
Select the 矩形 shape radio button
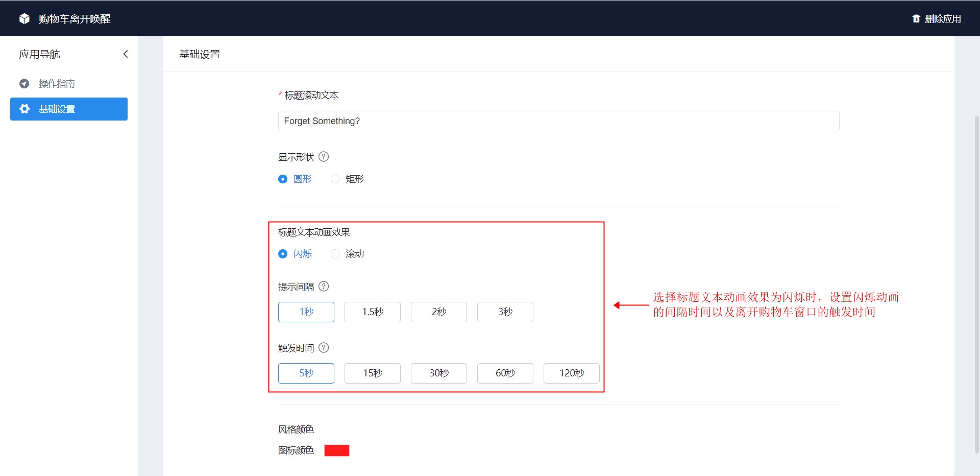(x=335, y=179)
